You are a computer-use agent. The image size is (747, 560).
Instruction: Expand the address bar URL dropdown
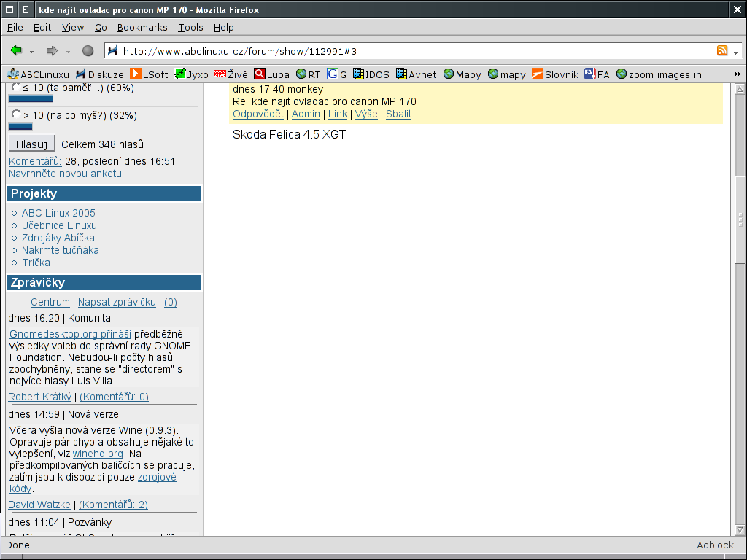click(735, 52)
